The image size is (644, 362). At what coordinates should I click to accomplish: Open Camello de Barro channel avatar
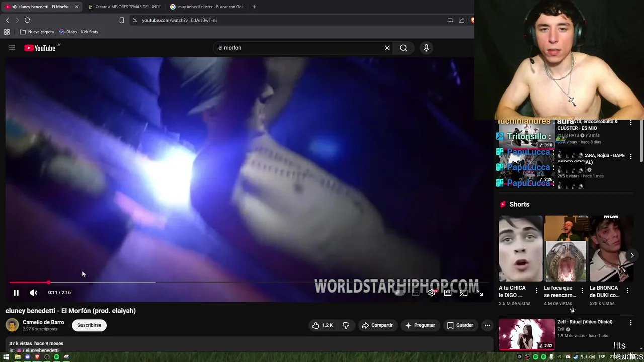tap(12, 325)
